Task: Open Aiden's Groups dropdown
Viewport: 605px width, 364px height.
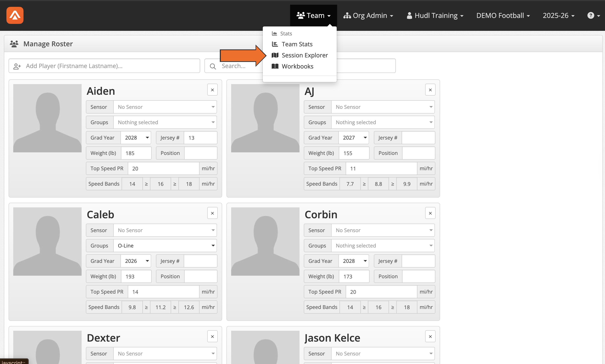Action: pos(165,122)
